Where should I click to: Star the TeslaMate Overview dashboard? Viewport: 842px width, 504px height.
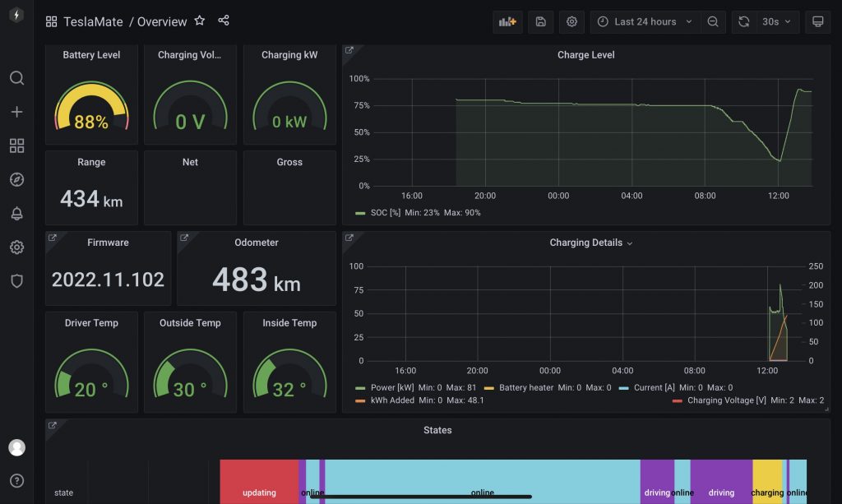pos(200,21)
